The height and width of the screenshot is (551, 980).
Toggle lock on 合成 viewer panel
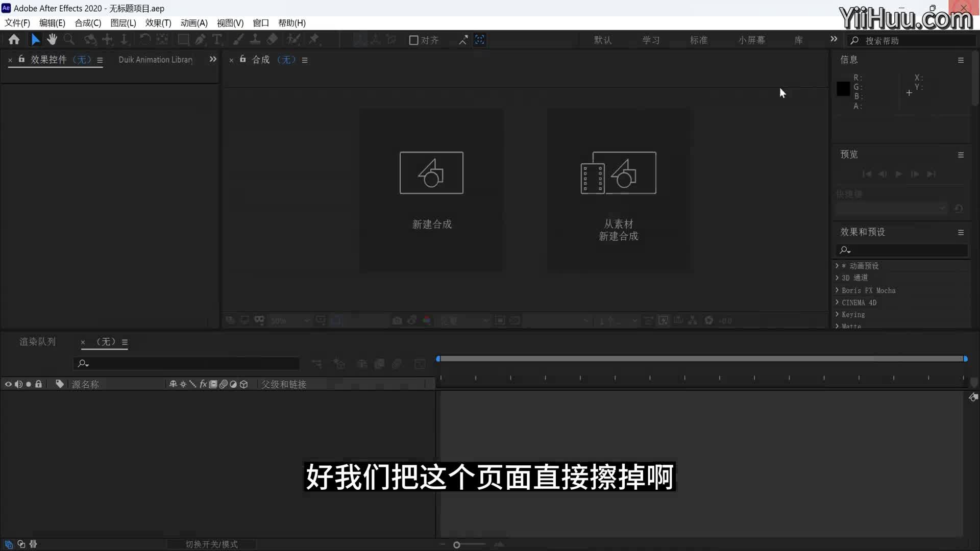(243, 59)
